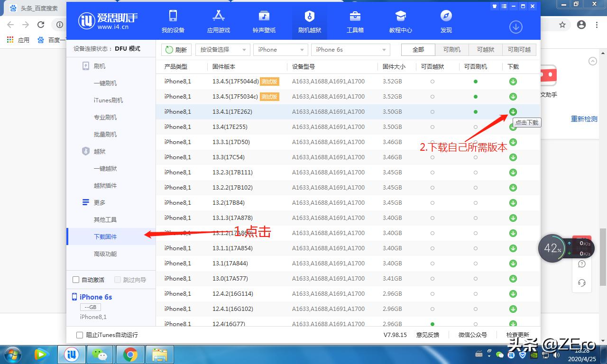This screenshot has height=364, width=607.
Task: Open 教程中心 tutorial center
Action: pyautogui.click(x=400, y=21)
